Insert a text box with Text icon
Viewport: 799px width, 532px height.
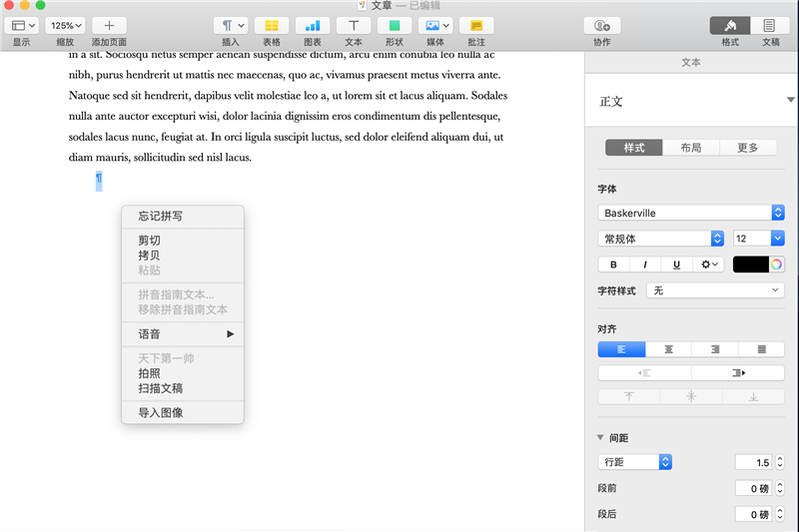354,25
